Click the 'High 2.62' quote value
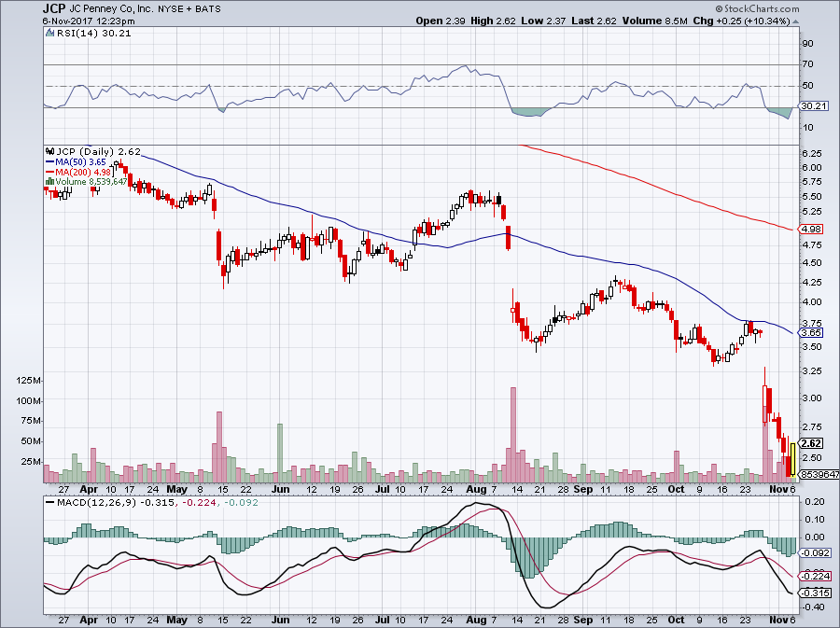840x628 pixels. point(493,21)
